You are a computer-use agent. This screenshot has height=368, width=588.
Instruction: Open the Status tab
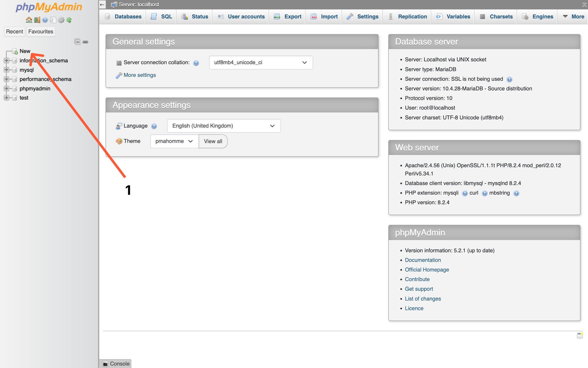click(x=194, y=17)
